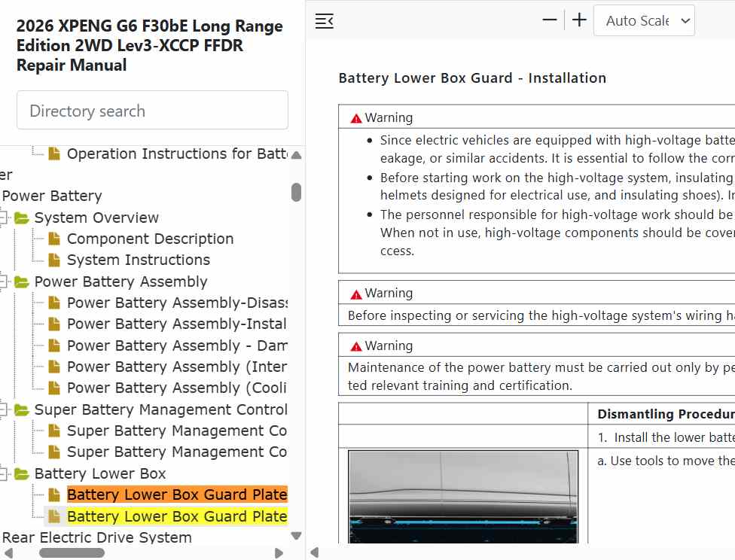Open the System Instructions page
Screen dimensions: 735x560
pyautogui.click(x=139, y=260)
